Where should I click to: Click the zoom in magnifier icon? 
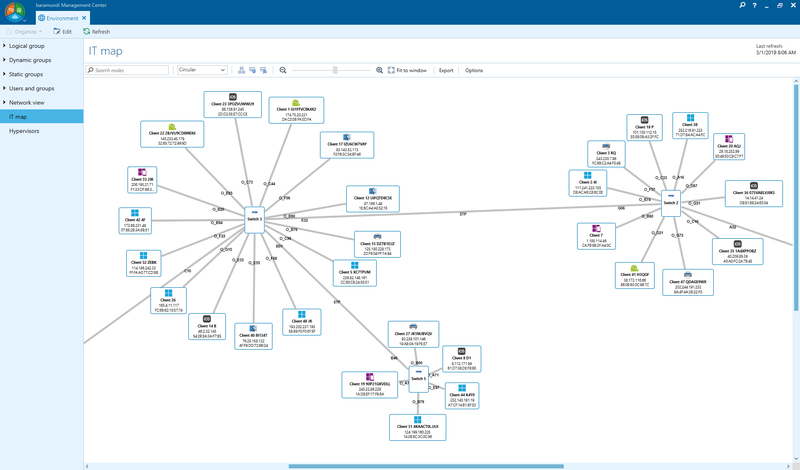click(380, 71)
